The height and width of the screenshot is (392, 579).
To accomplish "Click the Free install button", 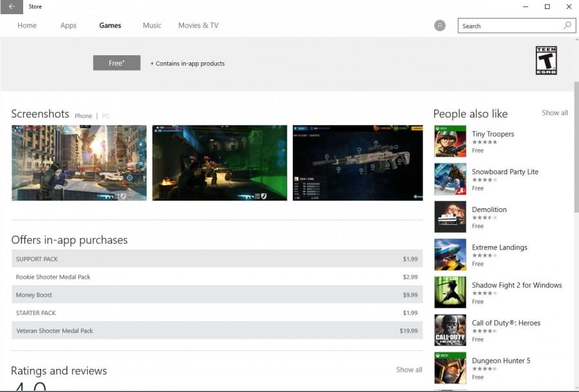I will tap(116, 62).
